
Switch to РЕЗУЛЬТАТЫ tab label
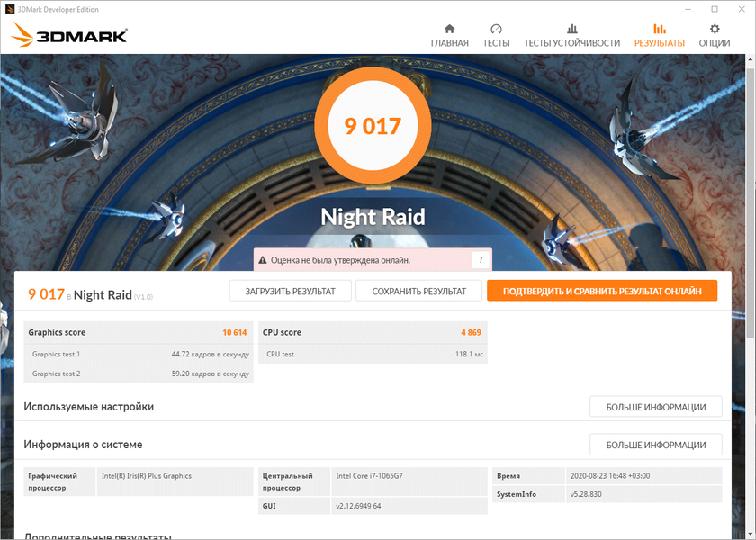click(659, 43)
